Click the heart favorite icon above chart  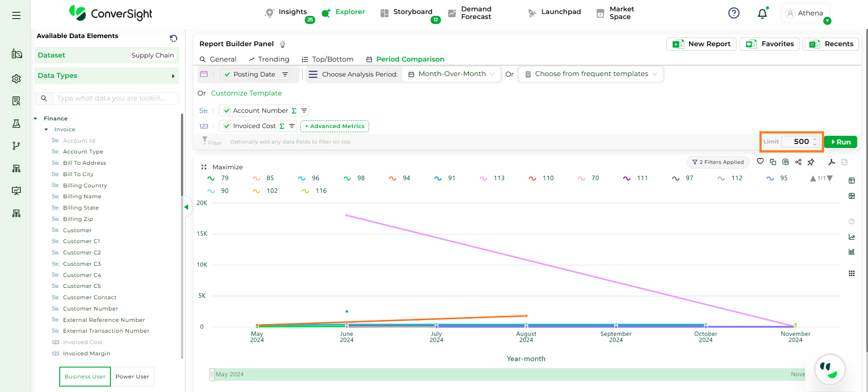[x=760, y=162]
